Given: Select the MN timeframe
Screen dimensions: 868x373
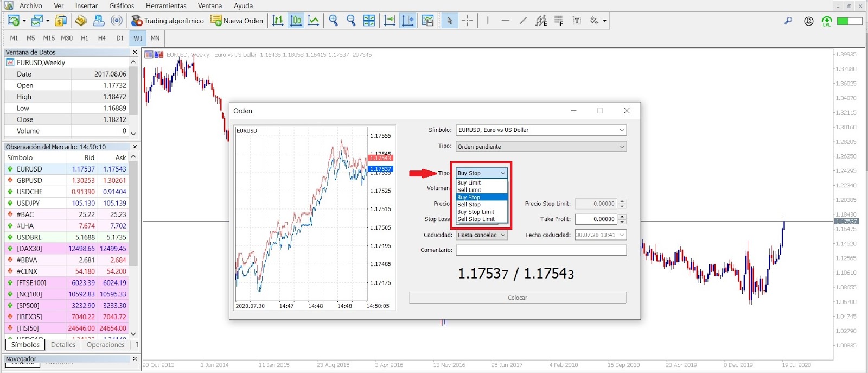Looking at the screenshot, I should pyautogui.click(x=155, y=38).
